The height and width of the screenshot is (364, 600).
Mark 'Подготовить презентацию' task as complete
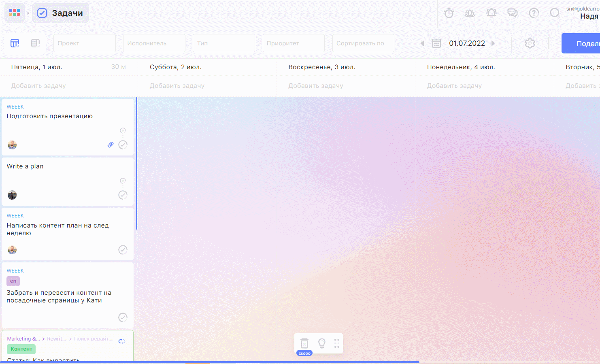(x=123, y=145)
